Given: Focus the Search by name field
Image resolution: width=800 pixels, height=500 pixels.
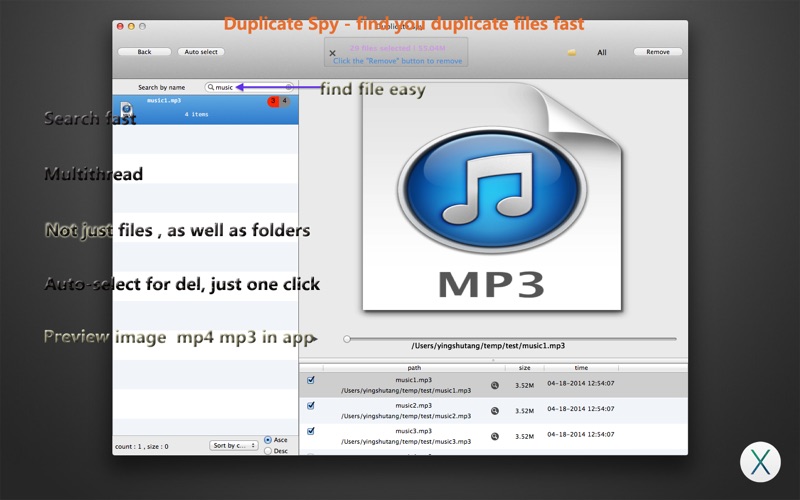Looking at the screenshot, I should pyautogui.click(x=249, y=87).
